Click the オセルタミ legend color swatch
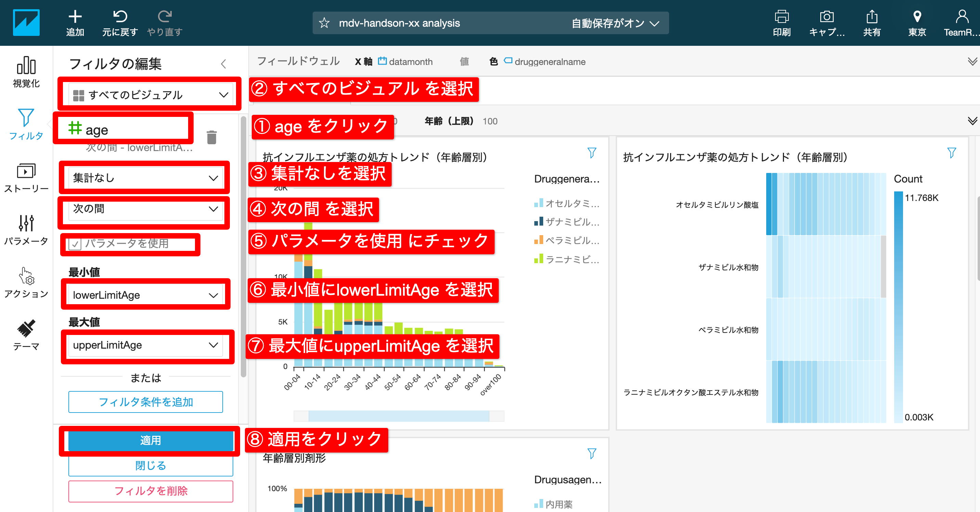Image resolution: width=980 pixels, height=512 pixels. (538, 203)
